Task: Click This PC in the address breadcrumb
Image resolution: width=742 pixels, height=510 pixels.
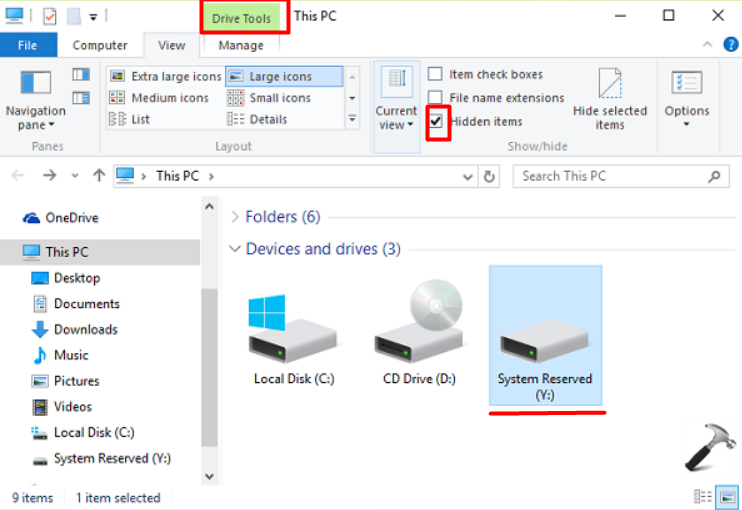Action: point(177,176)
